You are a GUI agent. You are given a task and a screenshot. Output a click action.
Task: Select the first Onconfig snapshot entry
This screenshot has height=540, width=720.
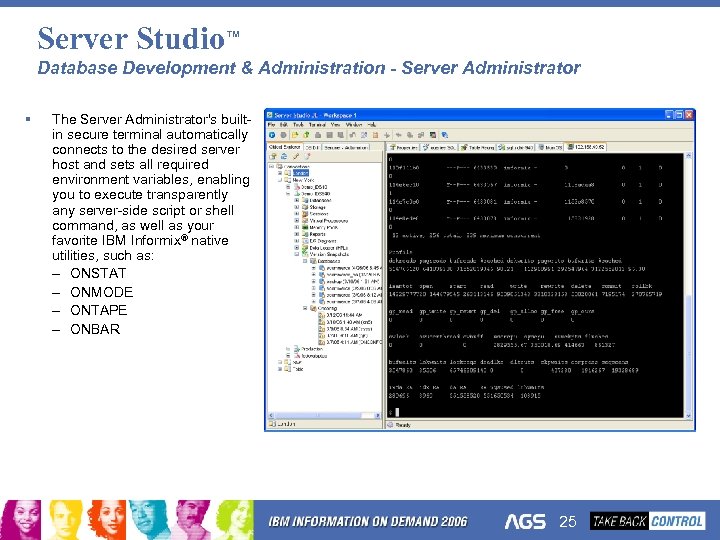(x=344, y=315)
